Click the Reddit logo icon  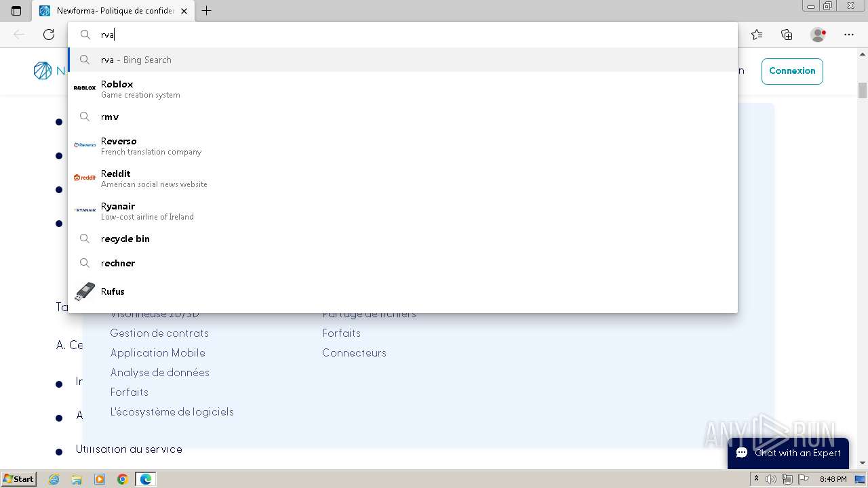(85, 178)
